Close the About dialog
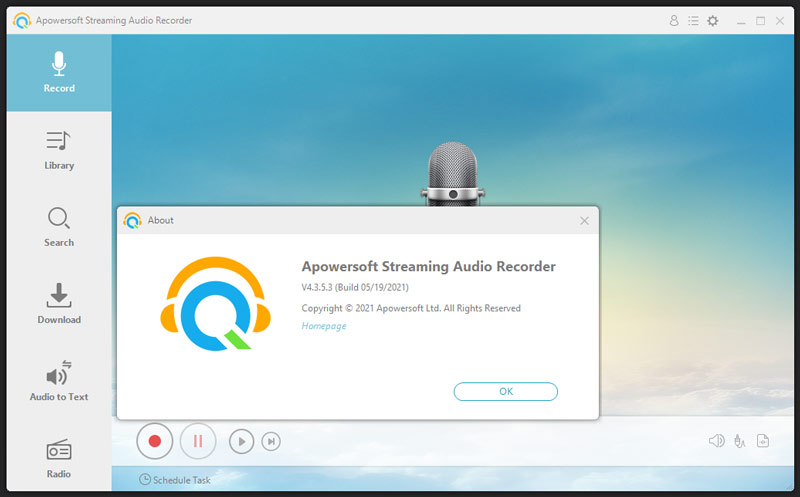This screenshot has width=800, height=497. (584, 220)
